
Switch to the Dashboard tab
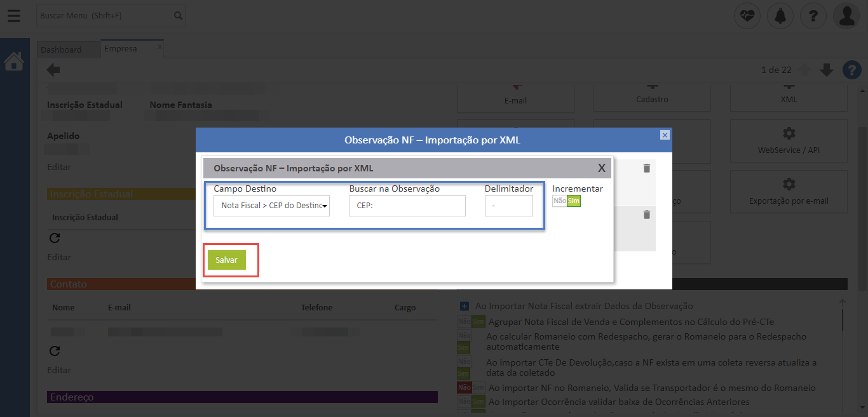[61, 50]
